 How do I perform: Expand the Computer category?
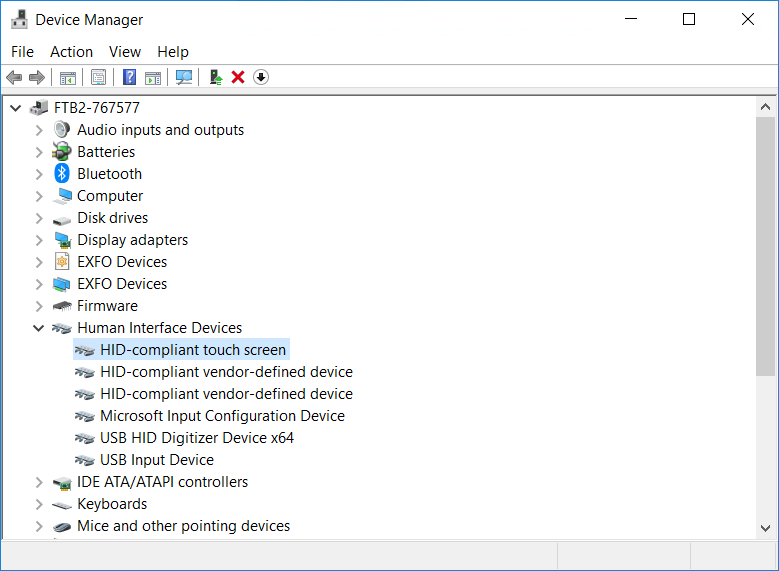pos(39,196)
